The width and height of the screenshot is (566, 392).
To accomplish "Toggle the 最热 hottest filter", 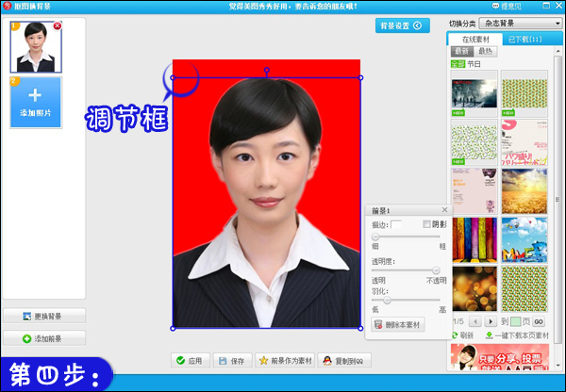I will 484,52.
